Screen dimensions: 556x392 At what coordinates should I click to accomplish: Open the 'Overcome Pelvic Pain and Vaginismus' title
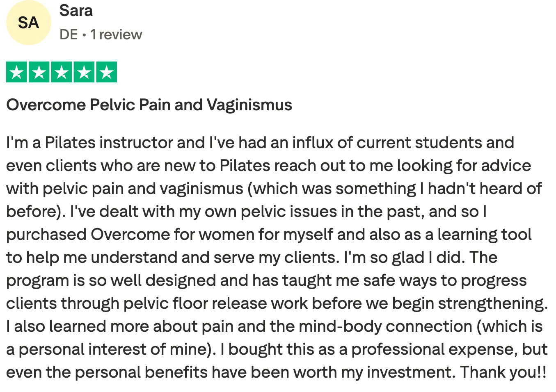click(x=149, y=105)
